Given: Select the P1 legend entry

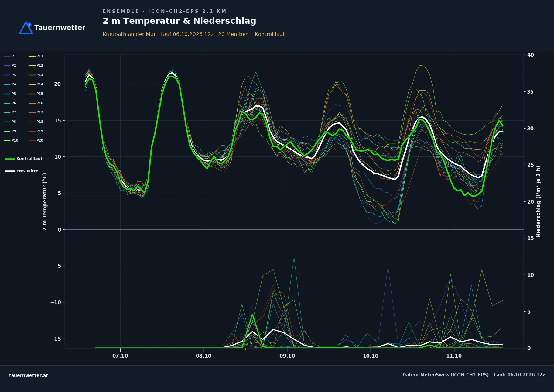Looking at the screenshot, I should (x=10, y=56).
